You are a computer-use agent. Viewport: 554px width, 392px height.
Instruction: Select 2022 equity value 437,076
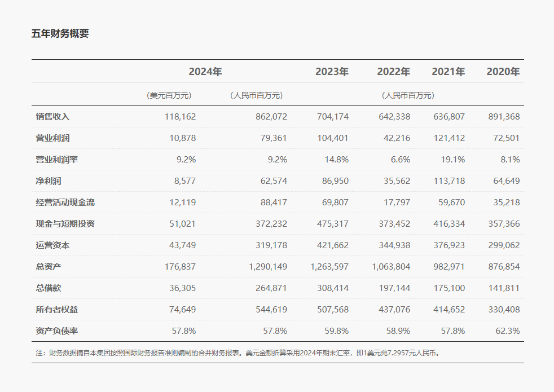[x=394, y=310]
